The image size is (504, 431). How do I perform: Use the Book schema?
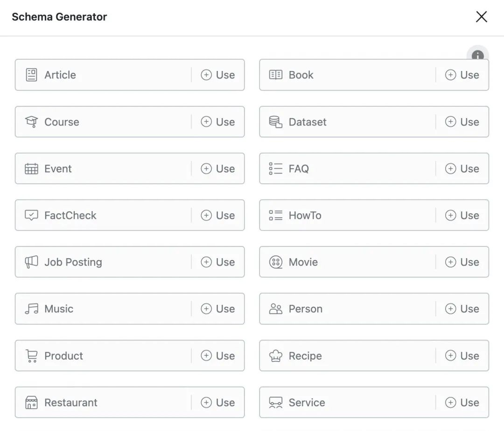pos(462,75)
